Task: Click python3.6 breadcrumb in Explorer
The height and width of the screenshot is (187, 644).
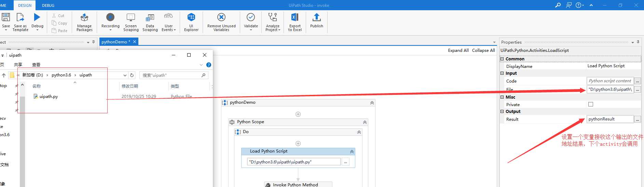Action: pyautogui.click(x=61, y=75)
